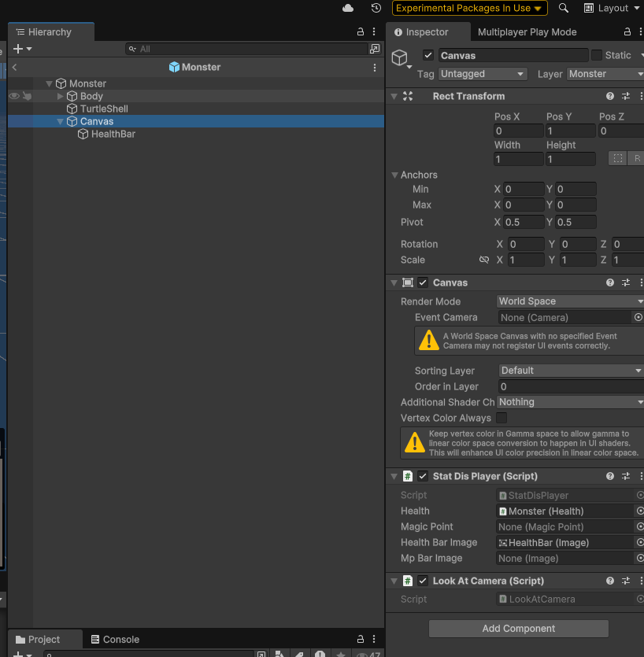Viewport: 644px width, 657px height.
Task: Collapse the Monster root in the hierarchy
Action: click(49, 84)
